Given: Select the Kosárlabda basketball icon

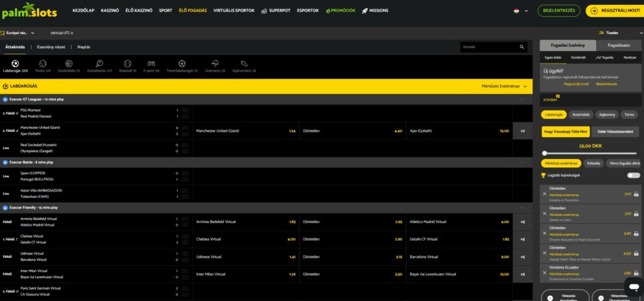Looking at the screenshot, I should (69, 63).
